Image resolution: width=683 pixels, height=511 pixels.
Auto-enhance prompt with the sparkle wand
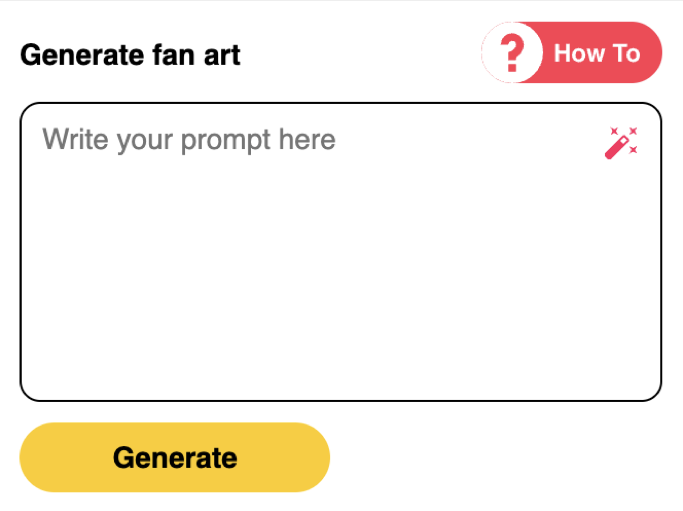point(621,143)
